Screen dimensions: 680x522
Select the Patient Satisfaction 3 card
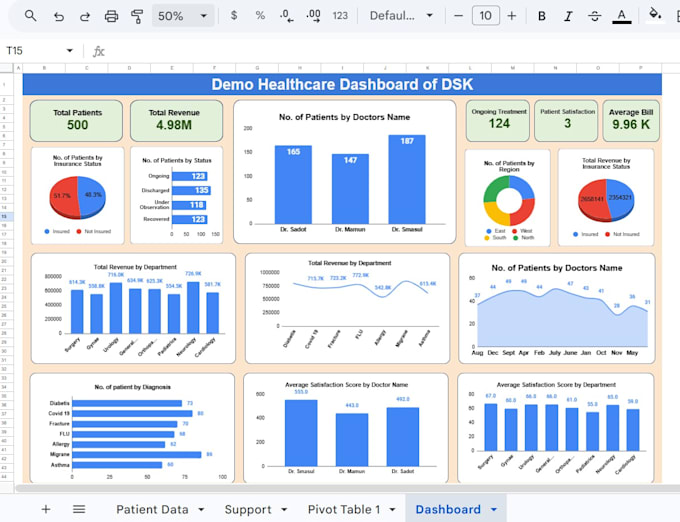coord(566,121)
